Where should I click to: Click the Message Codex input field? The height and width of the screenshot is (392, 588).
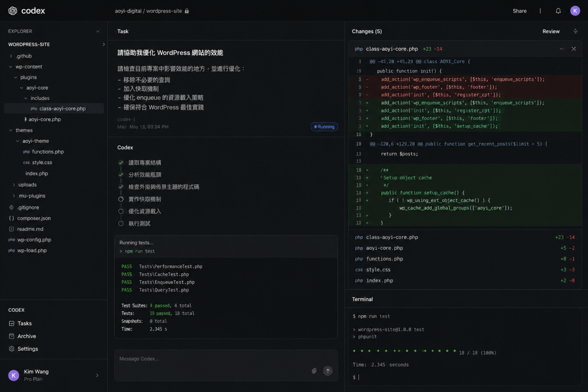[226, 366]
